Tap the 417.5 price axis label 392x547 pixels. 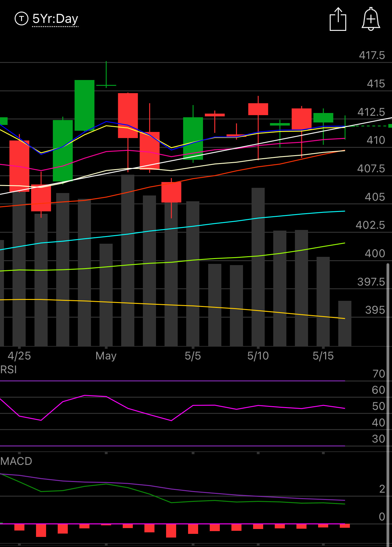[x=372, y=55]
